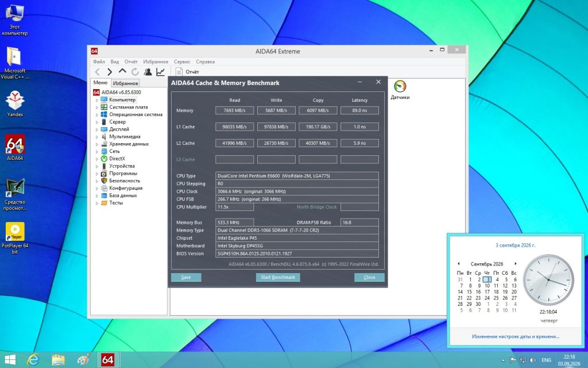The image size is (588, 368).
Task: Go to next month in calendar
Action: (516, 263)
